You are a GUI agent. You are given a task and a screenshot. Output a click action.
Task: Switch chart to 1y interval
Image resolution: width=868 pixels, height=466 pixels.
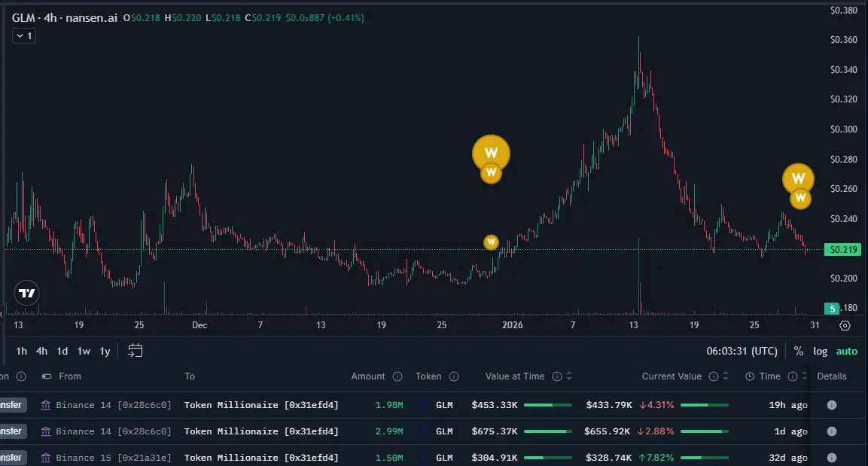click(x=105, y=351)
